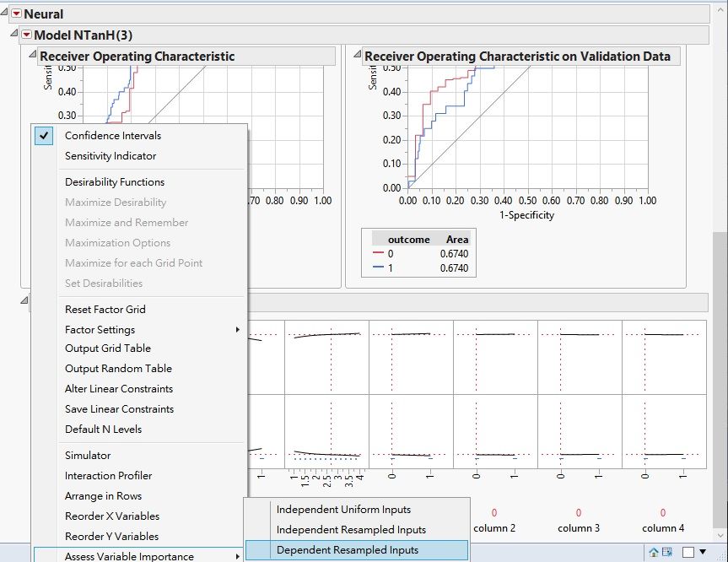Collapse ROC on Validation Data disclosure triangle
This screenshot has width=728, height=562.
click(357, 54)
